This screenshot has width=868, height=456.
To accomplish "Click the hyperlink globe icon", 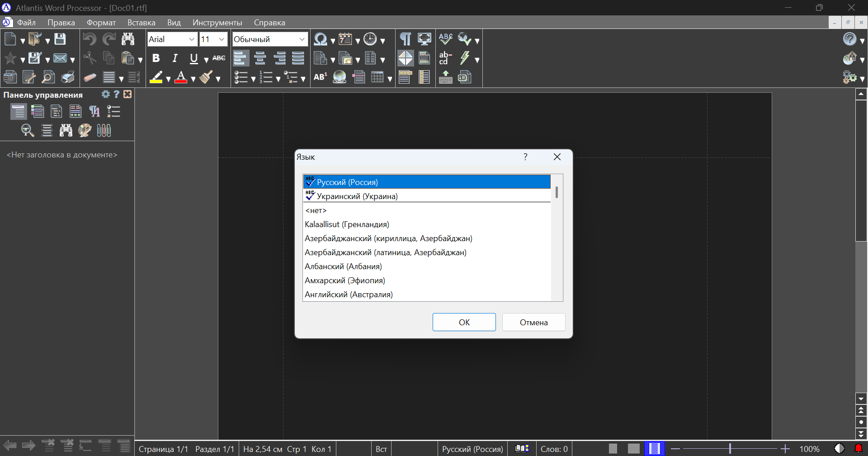I will pos(340,77).
